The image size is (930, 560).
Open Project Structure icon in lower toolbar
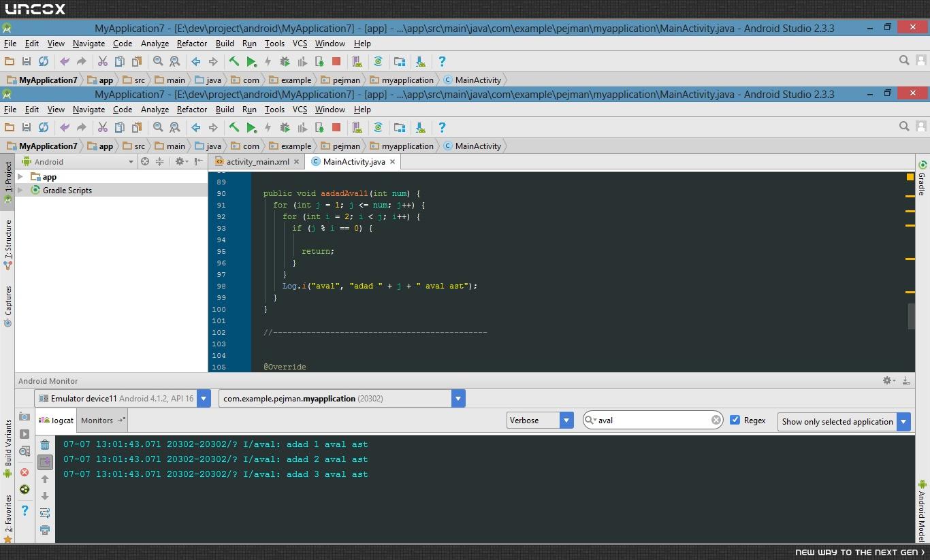(400, 127)
